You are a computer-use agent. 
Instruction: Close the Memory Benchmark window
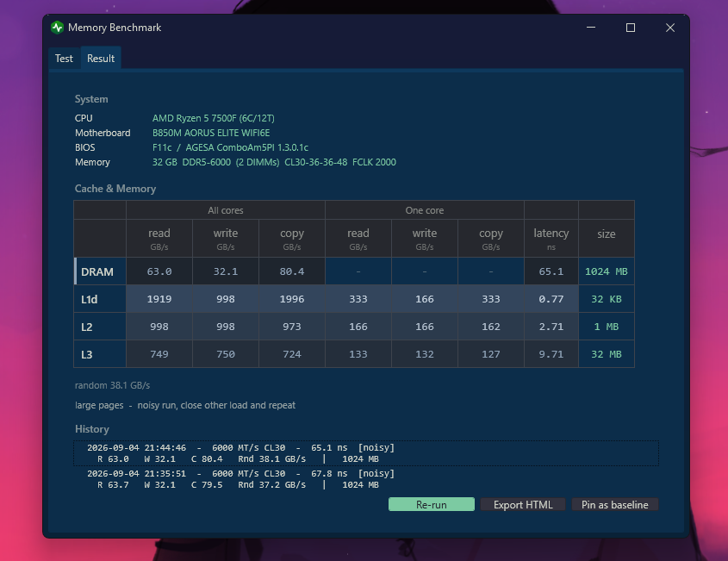(670, 28)
